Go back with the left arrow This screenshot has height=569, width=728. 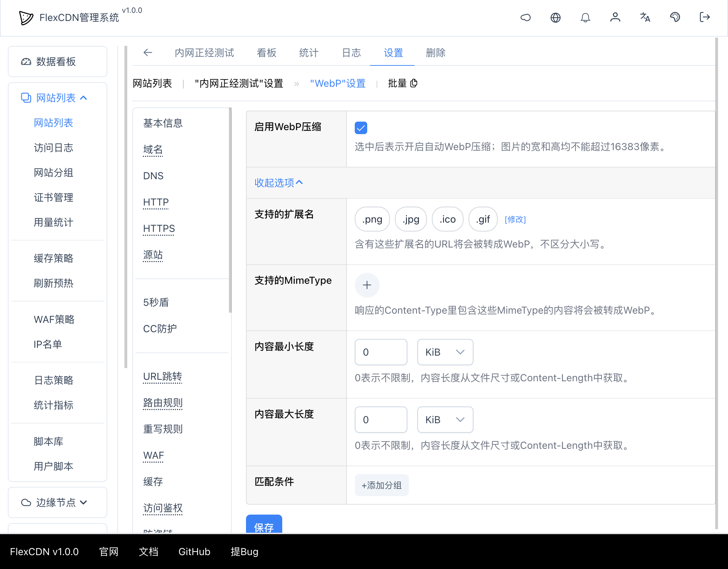point(148,53)
